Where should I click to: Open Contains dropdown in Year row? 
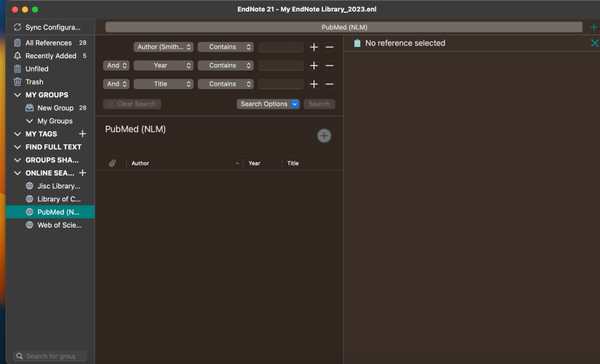click(x=226, y=65)
